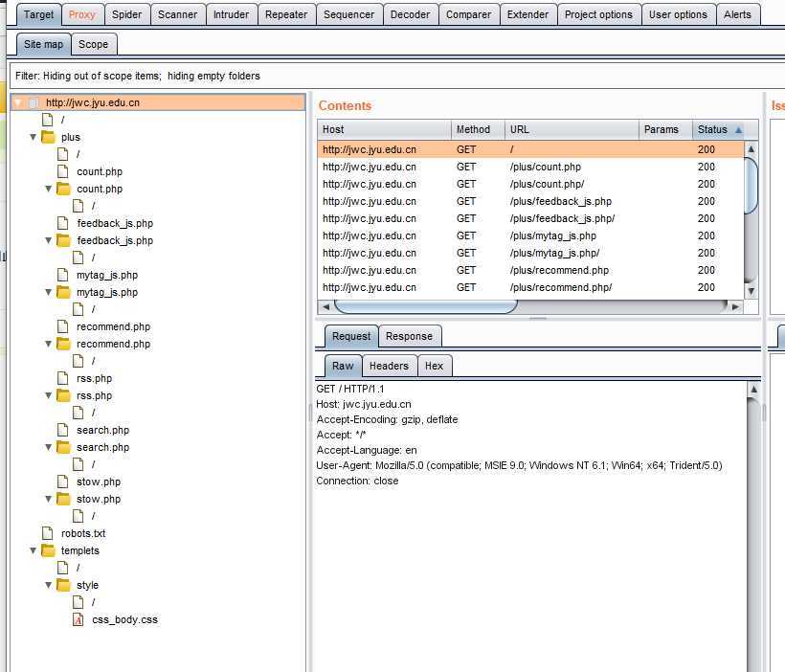Open the Intruder tab

231,14
